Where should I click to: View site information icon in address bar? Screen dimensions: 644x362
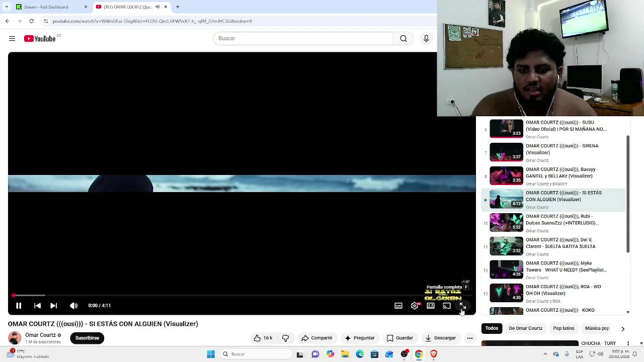pos(46,21)
